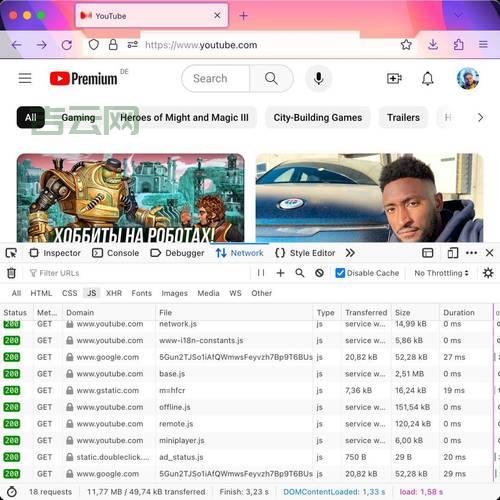Click the YouTube create video icon

pos(394,79)
